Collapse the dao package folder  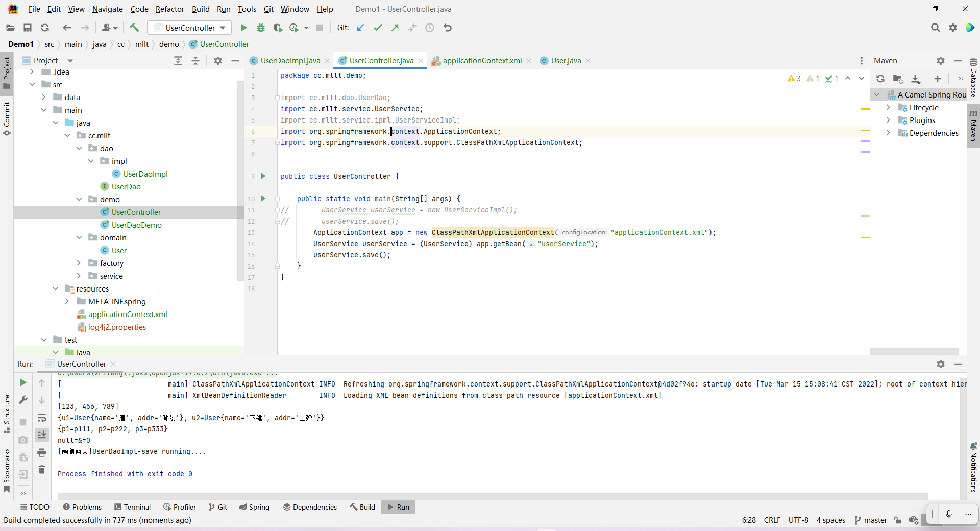tap(79, 148)
